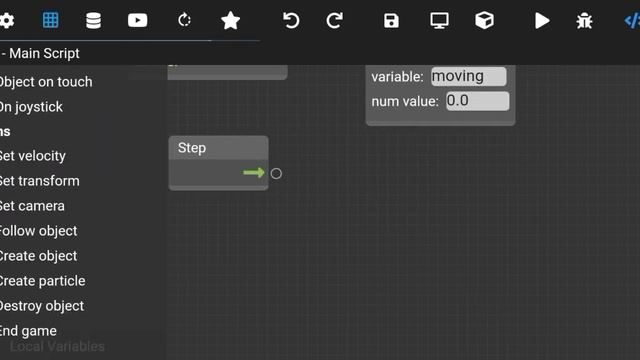This screenshot has height=360, width=640.
Task: Open the database stack icon
Action: click(x=93, y=20)
